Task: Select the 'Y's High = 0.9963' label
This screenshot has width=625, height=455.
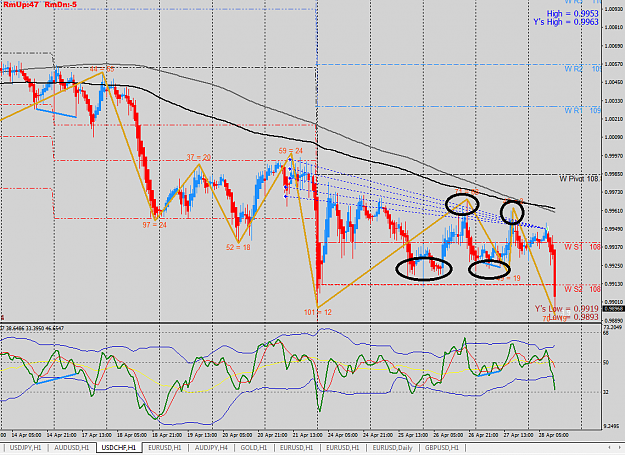Action: (566, 22)
